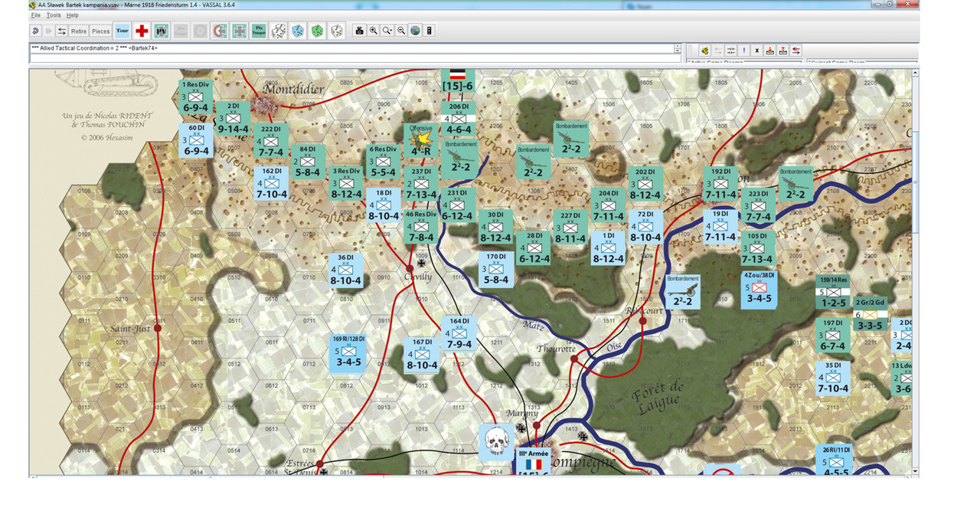This screenshot has height=531, width=980.
Task: Select the 222 DI 7-7-4 counter
Action: pos(271,141)
